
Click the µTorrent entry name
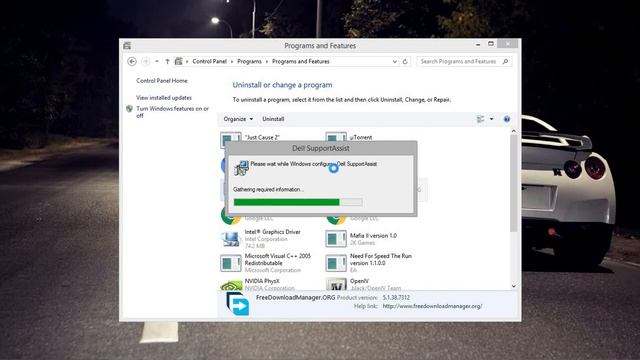coord(361,138)
